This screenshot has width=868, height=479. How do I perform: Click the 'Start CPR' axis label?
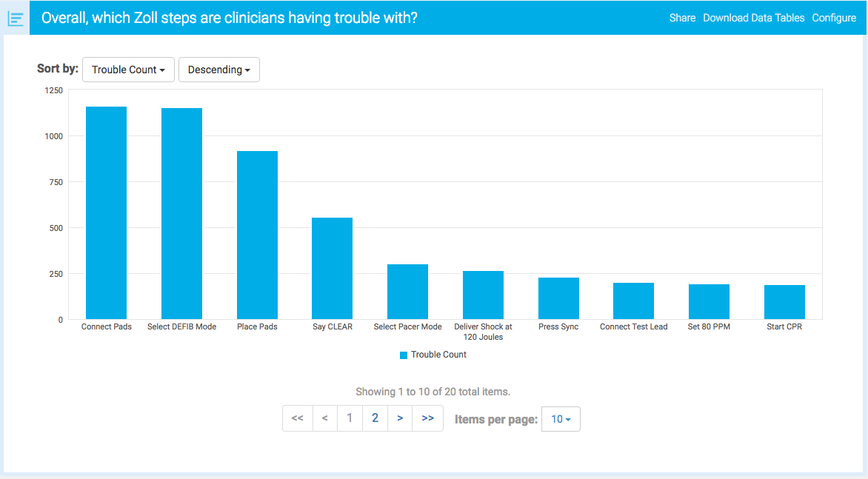point(784,327)
